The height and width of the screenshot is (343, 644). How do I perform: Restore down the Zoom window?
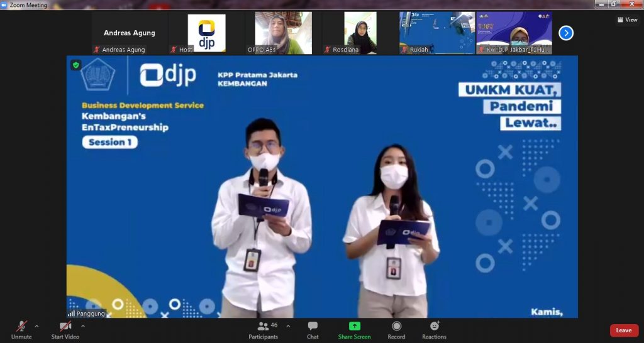click(614, 4)
